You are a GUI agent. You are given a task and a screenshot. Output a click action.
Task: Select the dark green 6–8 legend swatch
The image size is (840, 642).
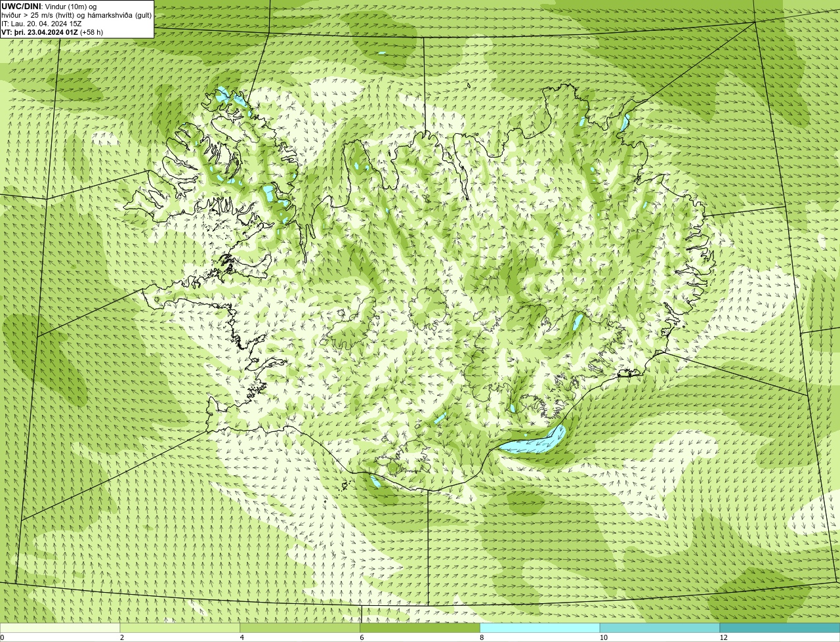coord(420,628)
